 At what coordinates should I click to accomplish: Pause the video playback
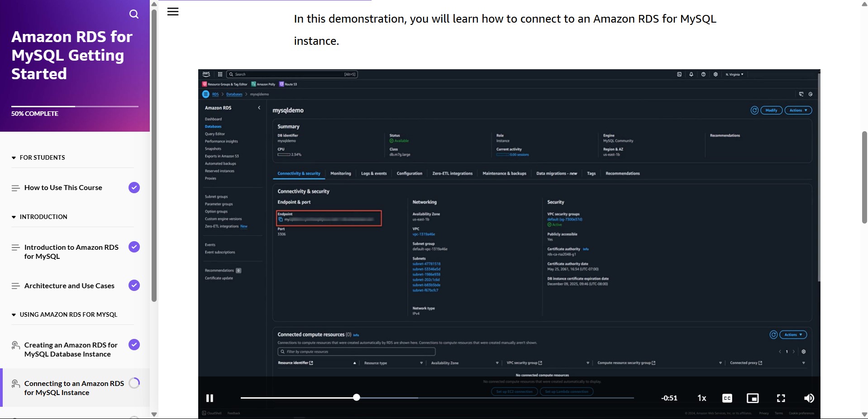[x=210, y=398]
